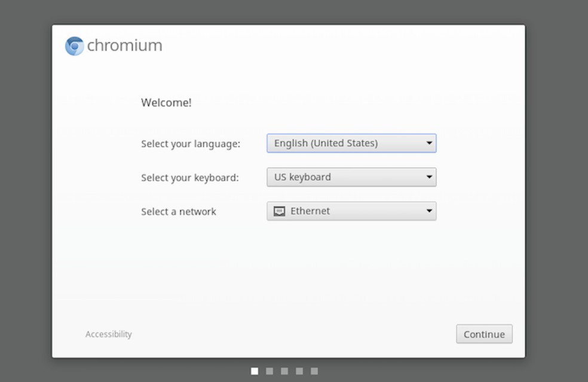Select the fifth page indicator dot
588x382 pixels.
coord(314,371)
